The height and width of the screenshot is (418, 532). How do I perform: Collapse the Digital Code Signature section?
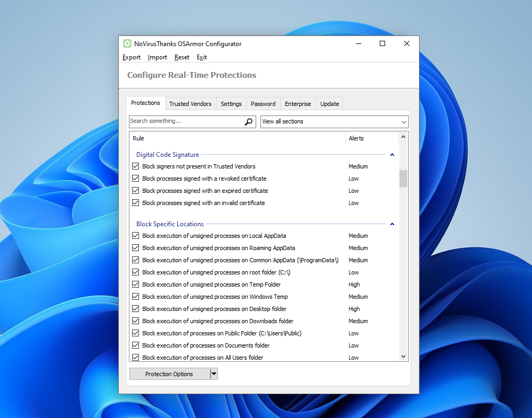[392, 155]
